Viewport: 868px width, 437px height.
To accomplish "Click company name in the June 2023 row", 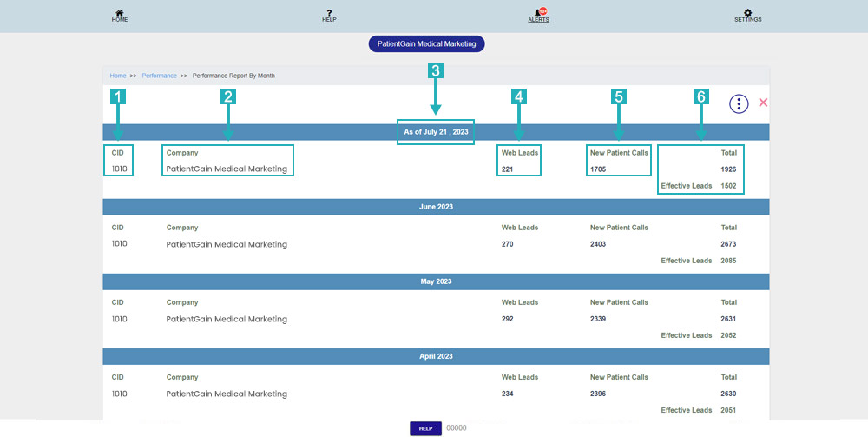I will 227,244.
